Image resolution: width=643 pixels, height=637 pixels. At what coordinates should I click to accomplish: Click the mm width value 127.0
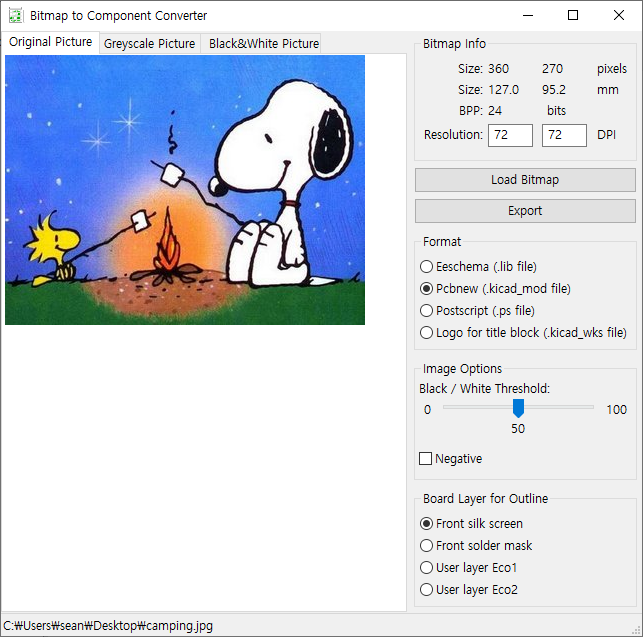pyautogui.click(x=504, y=90)
